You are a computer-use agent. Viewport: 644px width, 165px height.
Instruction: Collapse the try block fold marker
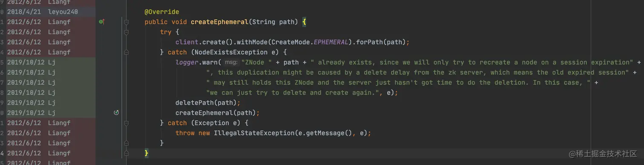pos(126,32)
